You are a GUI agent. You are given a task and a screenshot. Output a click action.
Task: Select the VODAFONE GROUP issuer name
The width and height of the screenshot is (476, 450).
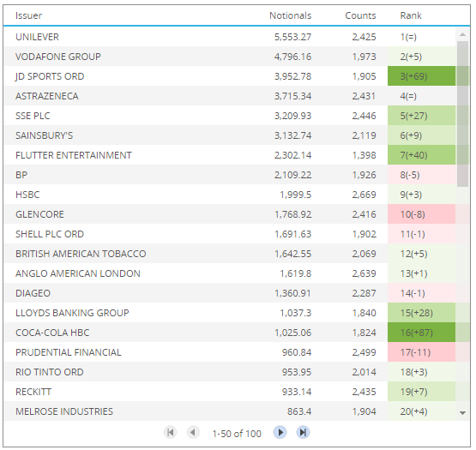58,57
